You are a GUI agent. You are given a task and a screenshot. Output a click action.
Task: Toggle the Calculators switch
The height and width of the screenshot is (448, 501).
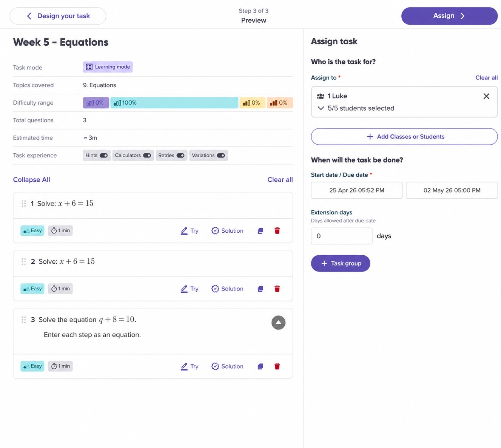(147, 156)
